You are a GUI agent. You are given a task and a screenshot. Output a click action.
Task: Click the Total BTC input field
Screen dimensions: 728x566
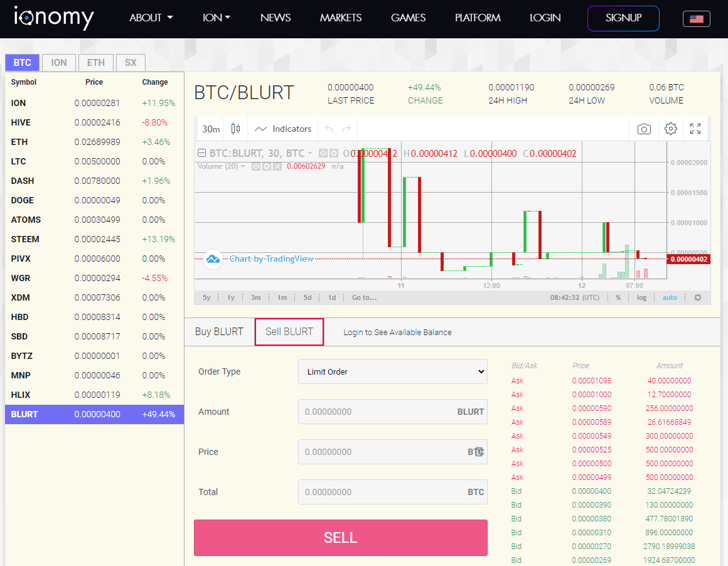[393, 492]
